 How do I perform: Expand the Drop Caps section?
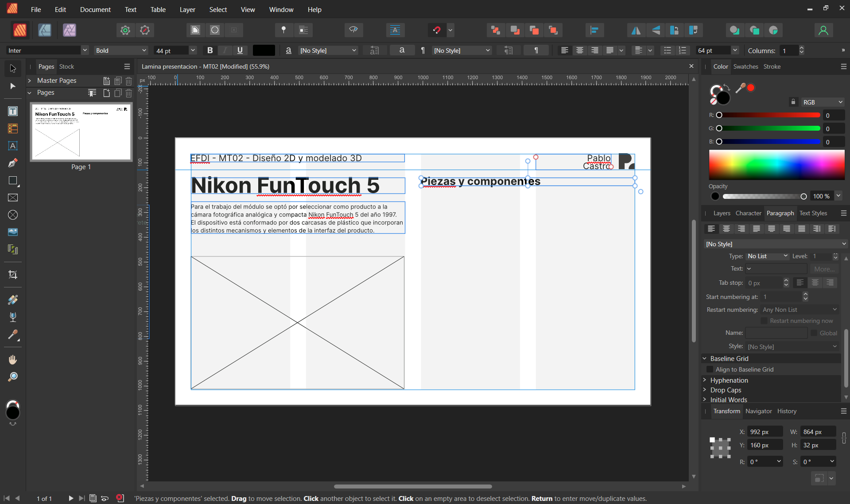(705, 390)
